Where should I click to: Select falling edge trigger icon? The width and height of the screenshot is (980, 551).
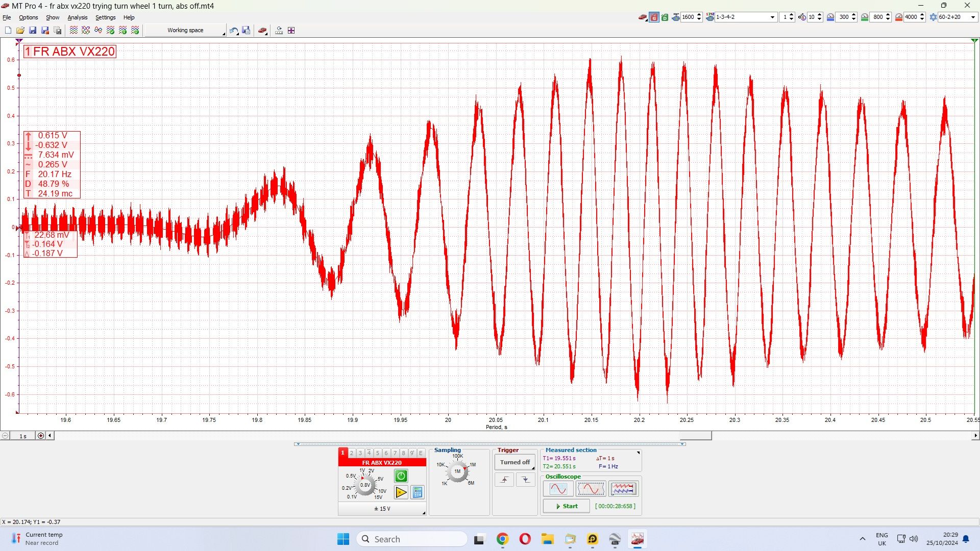(525, 480)
